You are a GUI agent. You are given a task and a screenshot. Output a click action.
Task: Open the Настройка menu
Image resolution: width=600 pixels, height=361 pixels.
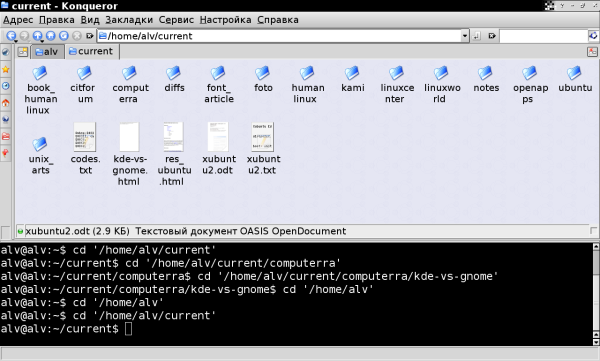pos(225,20)
